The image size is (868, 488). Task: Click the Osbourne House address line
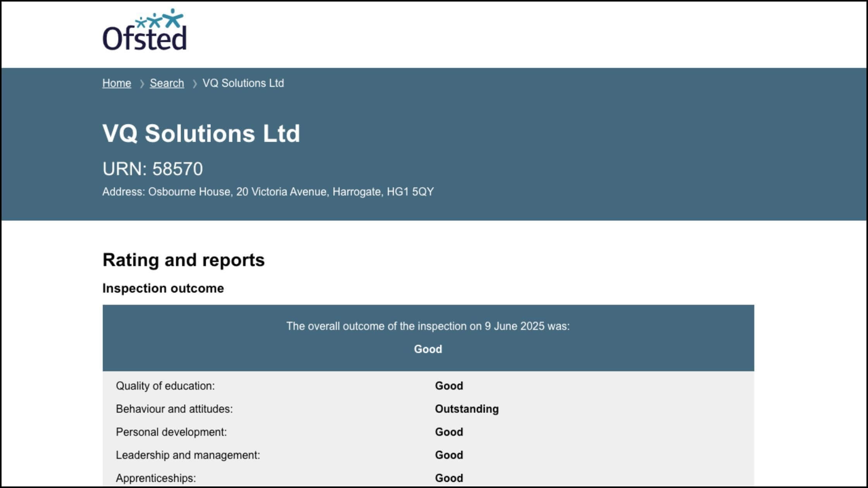268,192
